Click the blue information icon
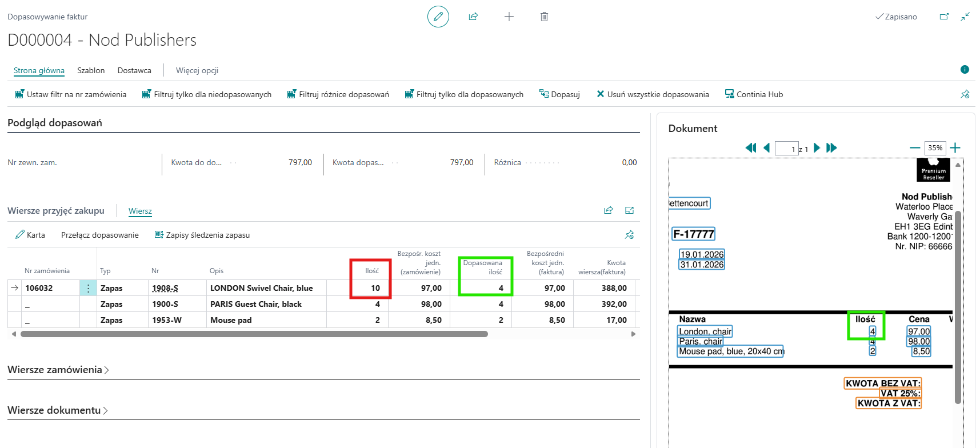 pos(965,70)
